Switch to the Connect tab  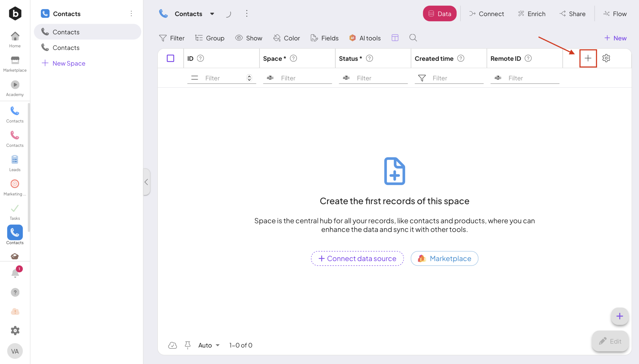point(486,14)
